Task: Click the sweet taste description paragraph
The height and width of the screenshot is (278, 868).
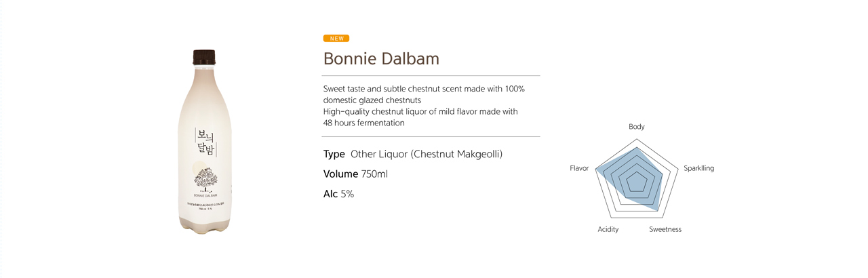Action: coord(424,106)
